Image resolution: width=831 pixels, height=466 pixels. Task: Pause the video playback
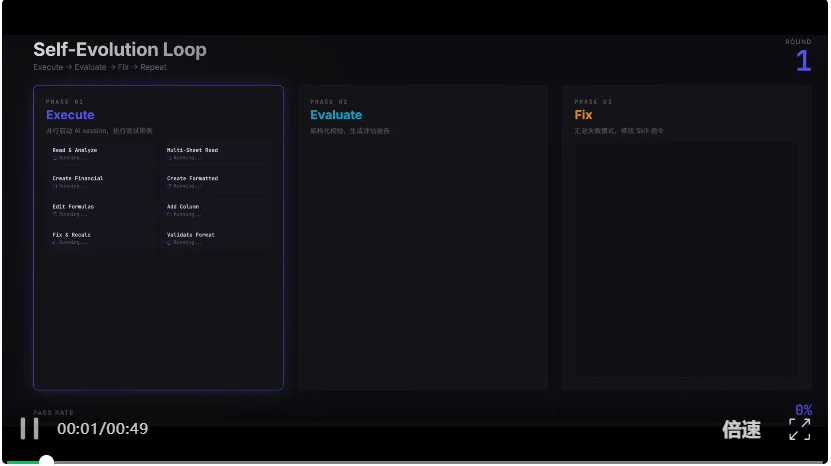(30, 428)
